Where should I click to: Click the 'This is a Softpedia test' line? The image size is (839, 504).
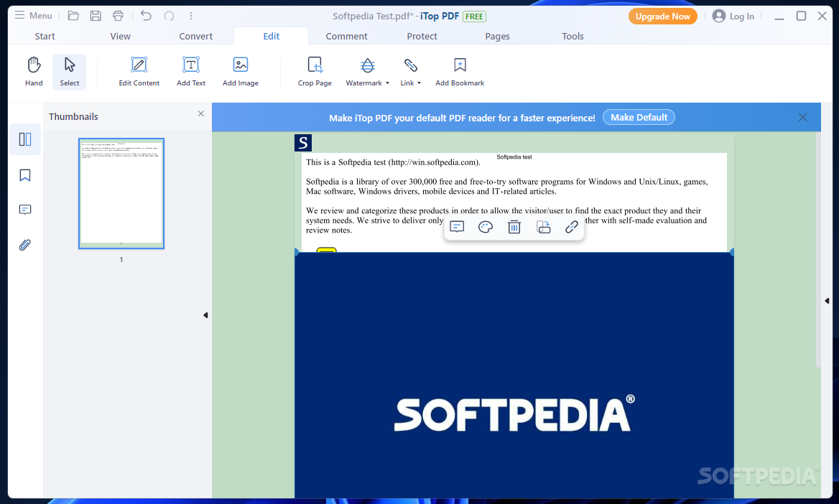394,162
